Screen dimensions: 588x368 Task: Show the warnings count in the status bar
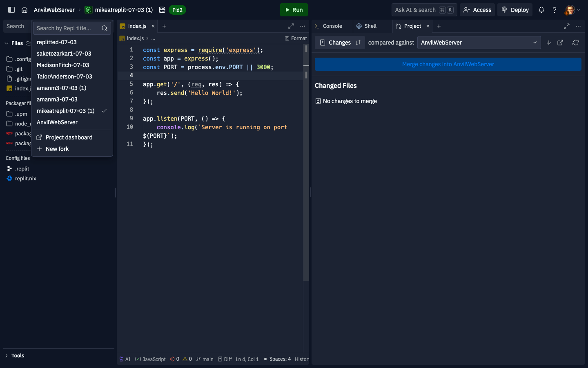coord(187,359)
